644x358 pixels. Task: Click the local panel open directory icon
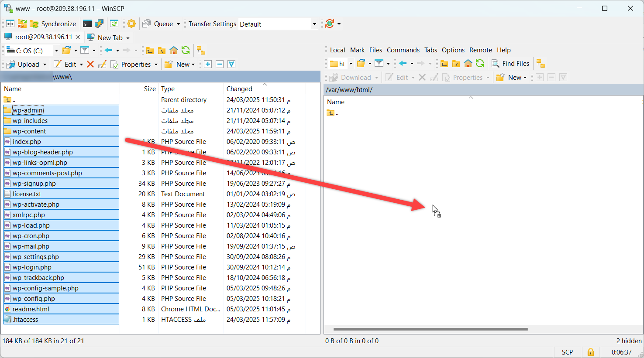[66, 50]
